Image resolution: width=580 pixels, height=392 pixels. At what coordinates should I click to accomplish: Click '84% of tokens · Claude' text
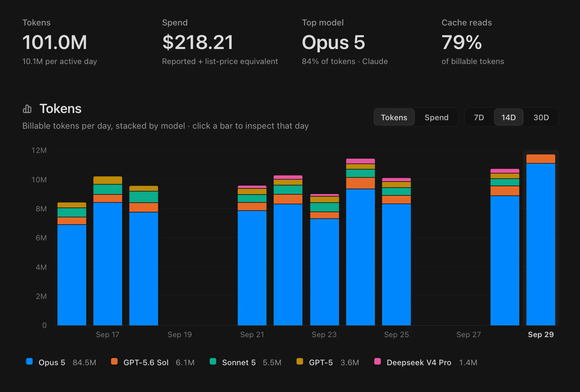point(345,61)
